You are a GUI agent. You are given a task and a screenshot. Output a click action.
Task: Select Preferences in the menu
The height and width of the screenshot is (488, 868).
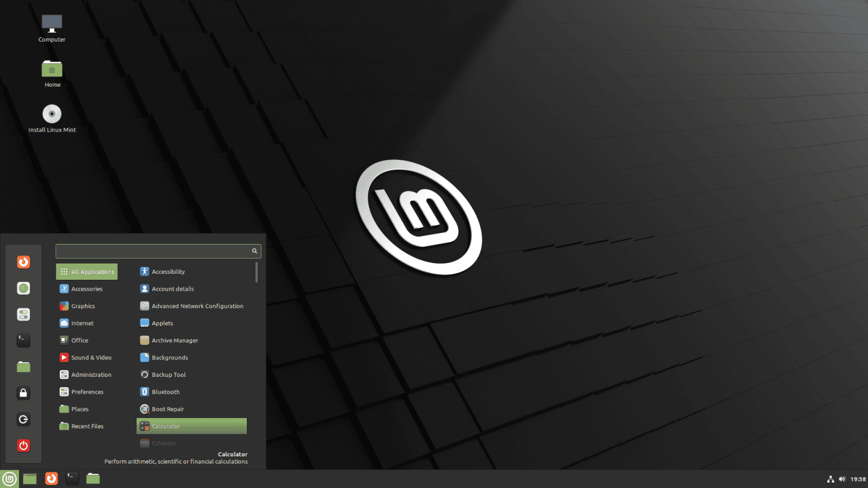87,391
